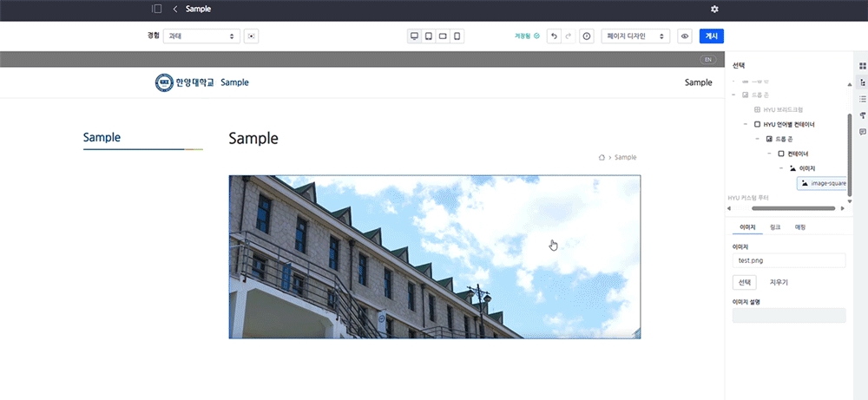Collapse the HYU 언어별 컨테이너 tree node
This screenshot has height=400, width=868.
746,125
